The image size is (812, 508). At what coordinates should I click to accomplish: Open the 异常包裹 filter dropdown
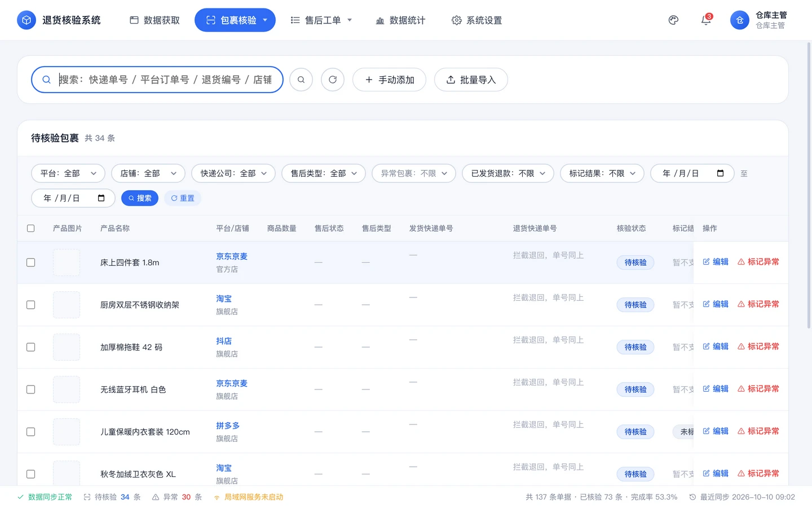pyautogui.click(x=414, y=173)
